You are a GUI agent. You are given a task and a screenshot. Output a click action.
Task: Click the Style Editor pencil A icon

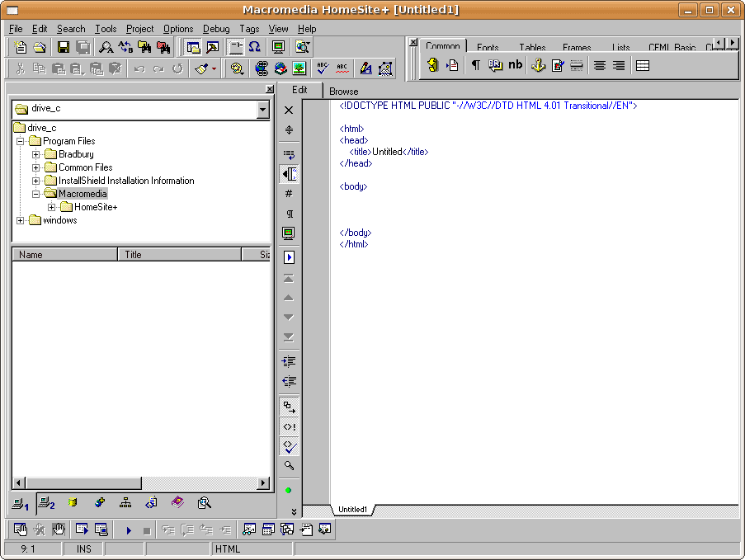tap(365, 69)
